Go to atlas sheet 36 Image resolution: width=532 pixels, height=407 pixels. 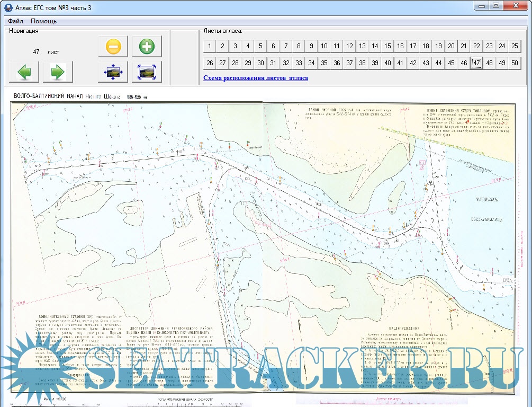click(337, 63)
